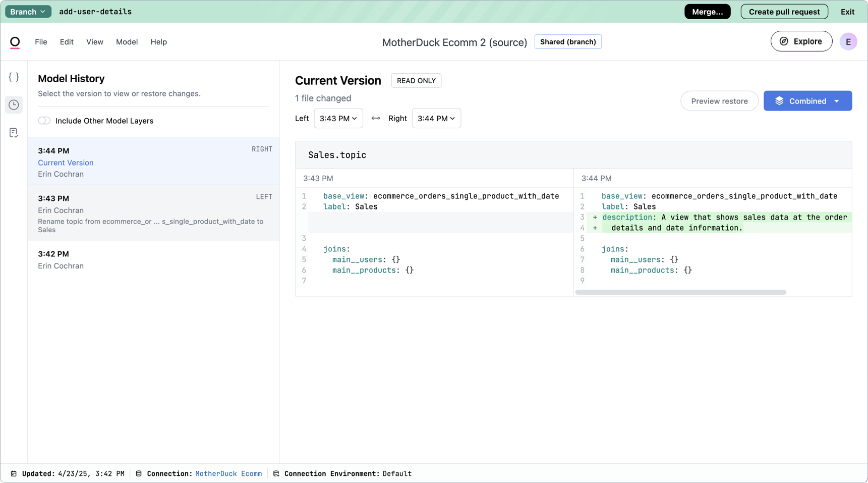Image resolution: width=868 pixels, height=483 pixels.
Task: Open the Model menu
Action: 127,42
